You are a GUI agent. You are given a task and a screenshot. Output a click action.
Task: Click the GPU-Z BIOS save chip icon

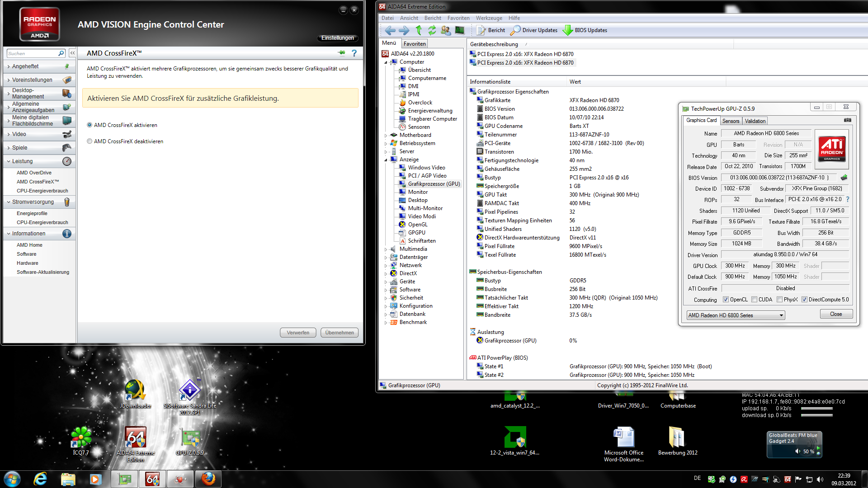pos(844,178)
